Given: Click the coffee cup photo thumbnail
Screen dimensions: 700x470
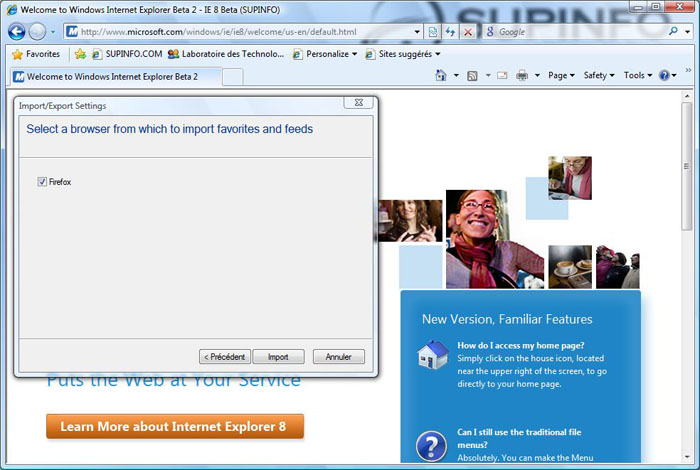Looking at the screenshot, I should pos(570,266).
